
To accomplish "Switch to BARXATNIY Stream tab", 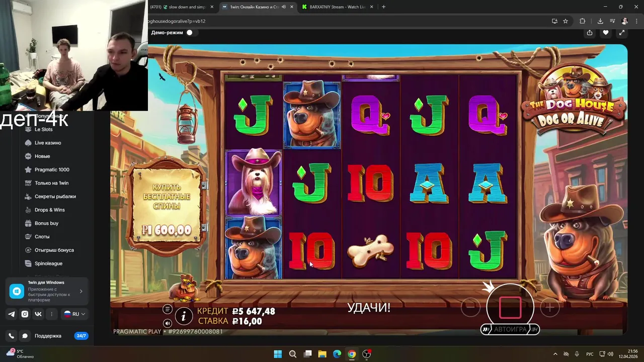I will tap(338, 7).
